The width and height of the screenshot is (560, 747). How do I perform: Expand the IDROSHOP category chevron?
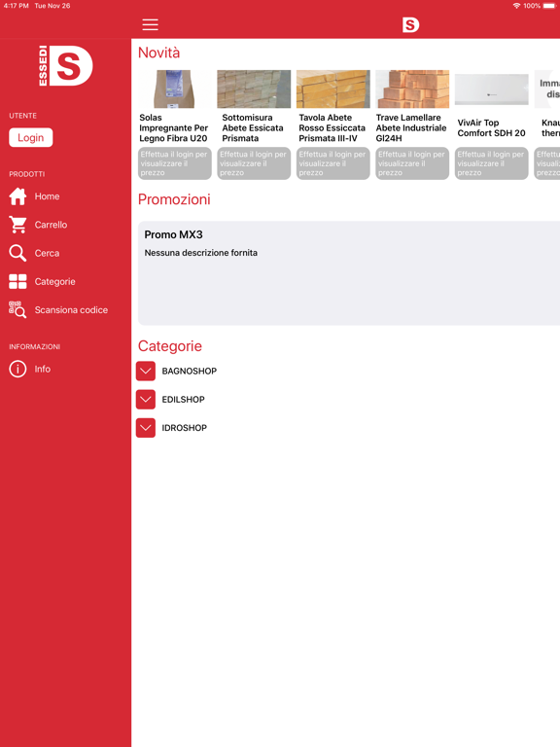pos(146,428)
